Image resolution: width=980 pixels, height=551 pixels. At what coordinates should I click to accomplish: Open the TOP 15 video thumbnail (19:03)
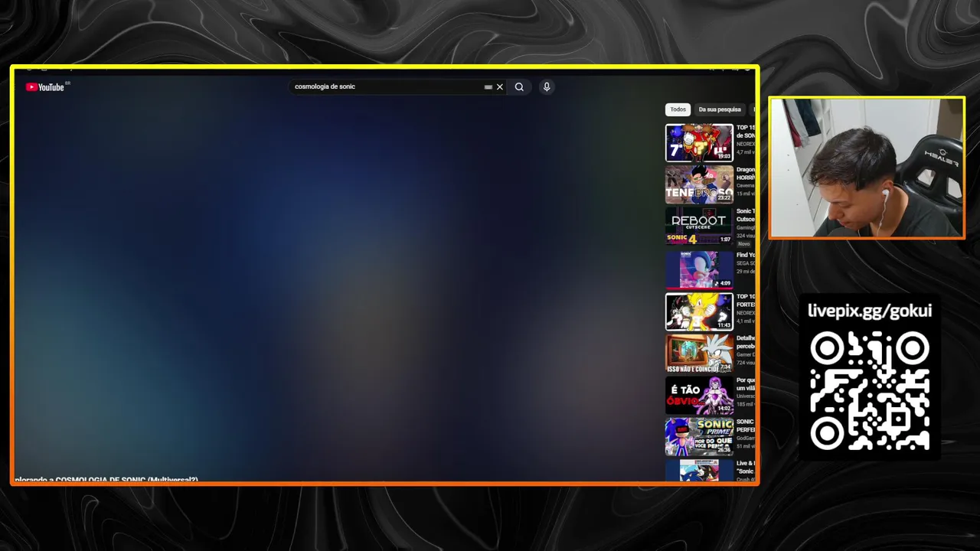(x=699, y=142)
